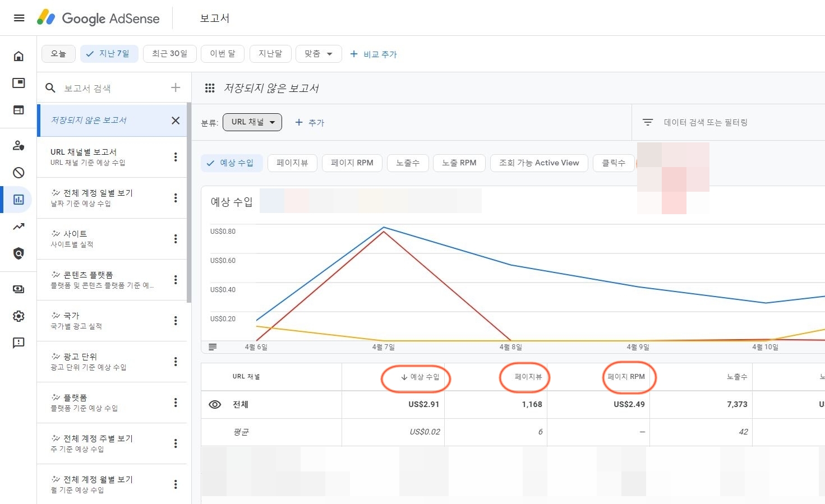Open the Sites icon in sidebar
Screen dimensions: 825x504
pos(19,110)
